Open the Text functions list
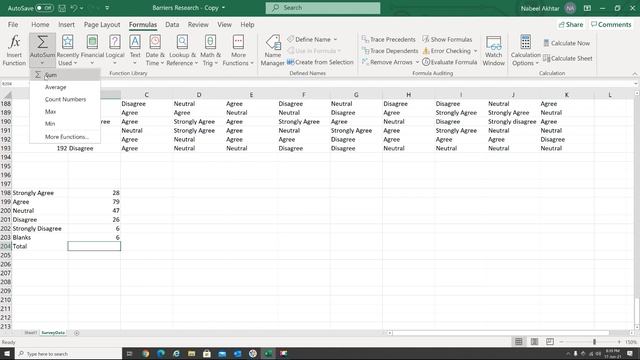Screen dimensions: 640x360 (x=135, y=51)
